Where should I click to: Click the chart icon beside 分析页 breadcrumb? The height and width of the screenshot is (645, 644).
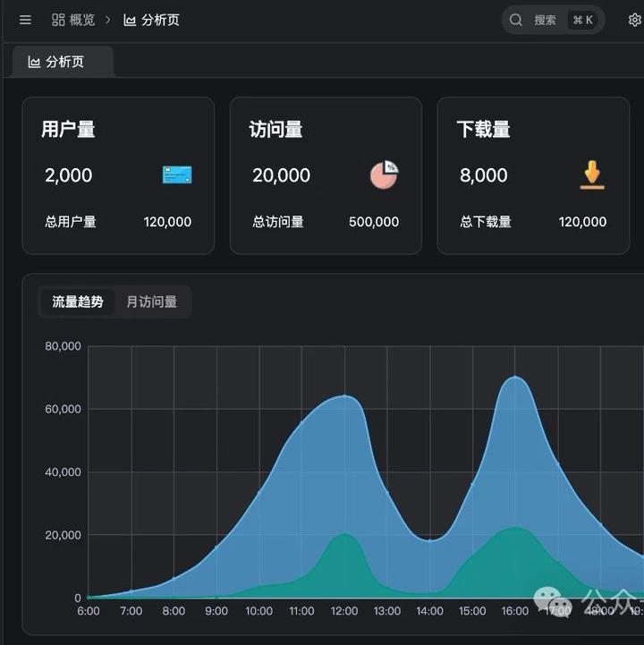coord(130,21)
